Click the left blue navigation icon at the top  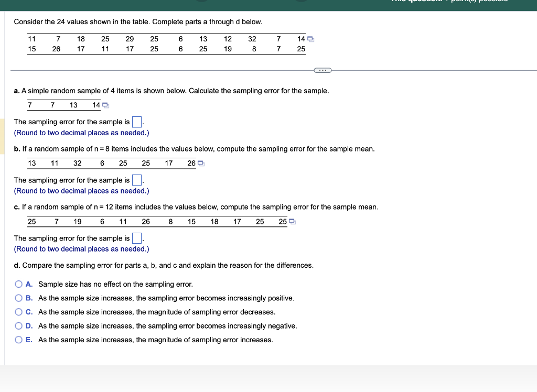[x=202, y=2]
